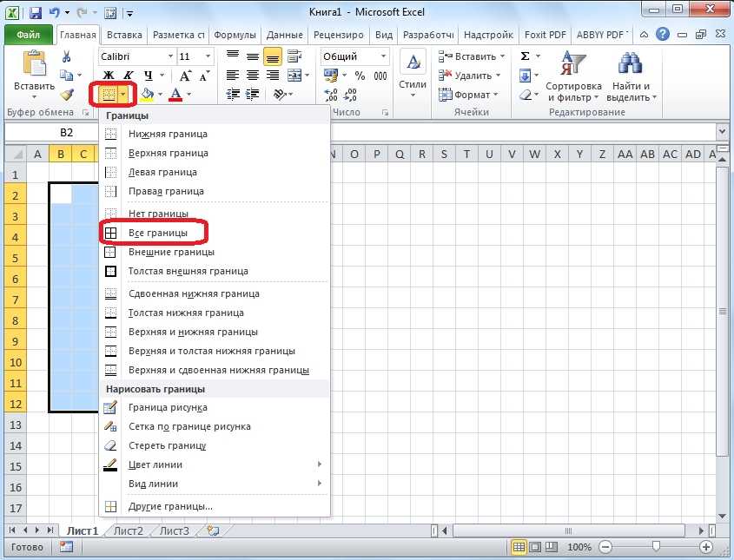734x560 pixels.
Task: Switch to the Лист2 sheet tab
Action: (128, 530)
